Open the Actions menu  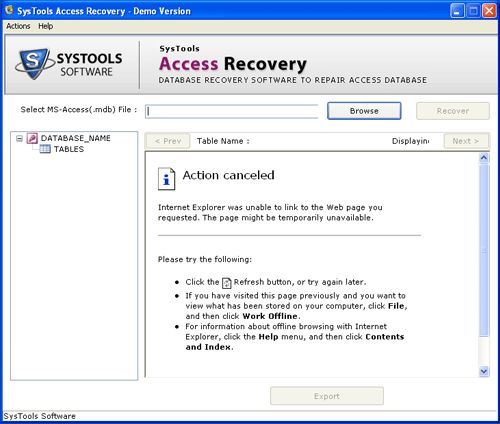(x=18, y=26)
